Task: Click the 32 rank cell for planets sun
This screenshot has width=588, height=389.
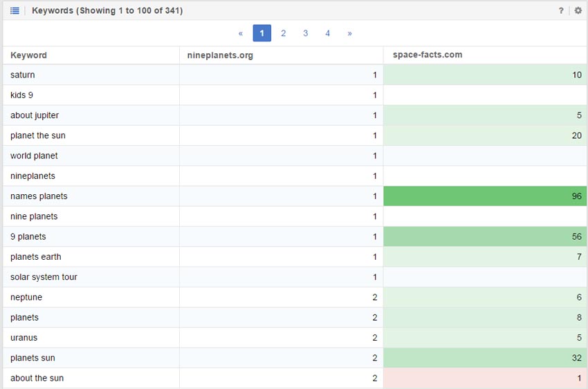Action: 485,358
